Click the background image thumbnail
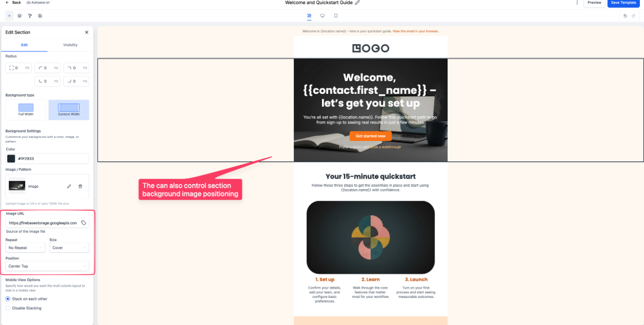Viewport: 644px width, 325px height. coord(17,186)
